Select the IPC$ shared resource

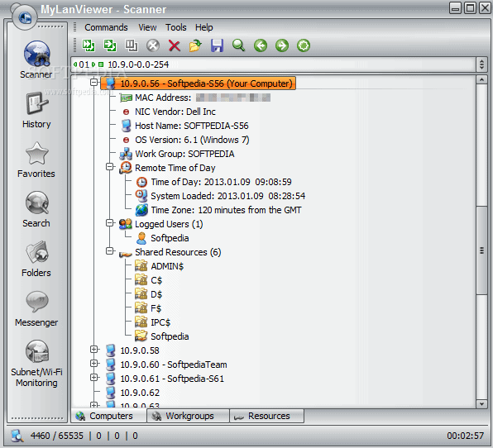(153, 322)
